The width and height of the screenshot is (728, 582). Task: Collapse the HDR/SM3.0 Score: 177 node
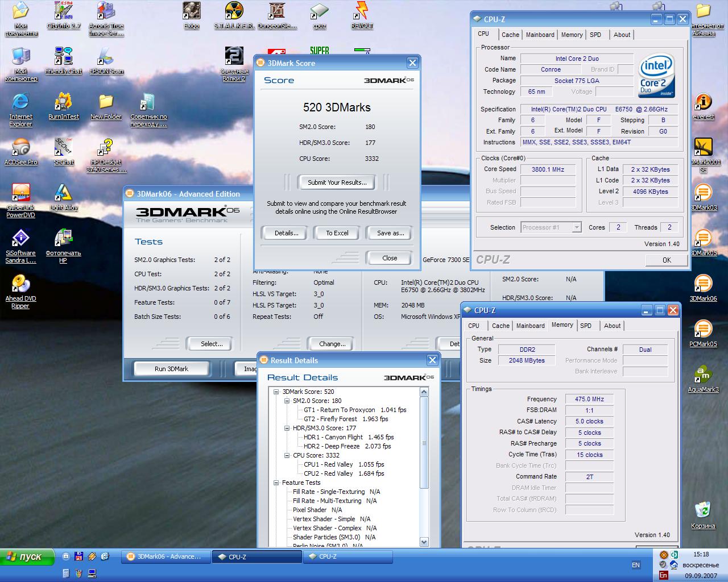click(x=287, y=428)
